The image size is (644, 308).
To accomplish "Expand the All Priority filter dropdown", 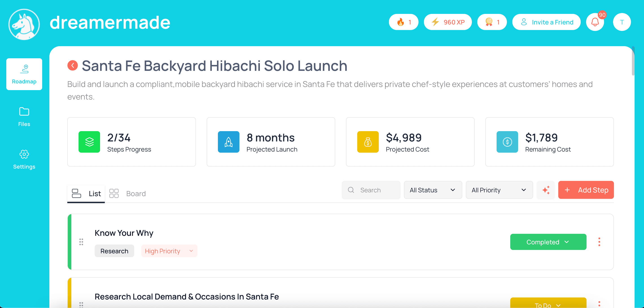I will [499, 190].
